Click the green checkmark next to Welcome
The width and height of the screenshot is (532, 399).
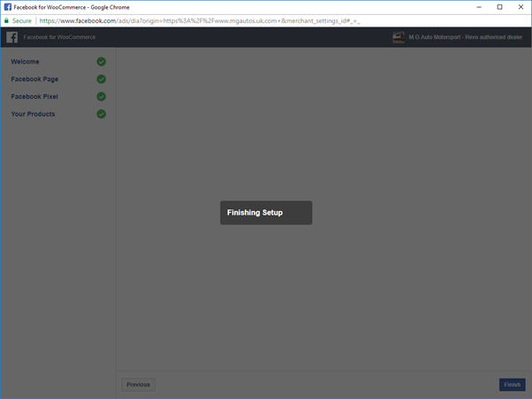click(x=101, y=62)
